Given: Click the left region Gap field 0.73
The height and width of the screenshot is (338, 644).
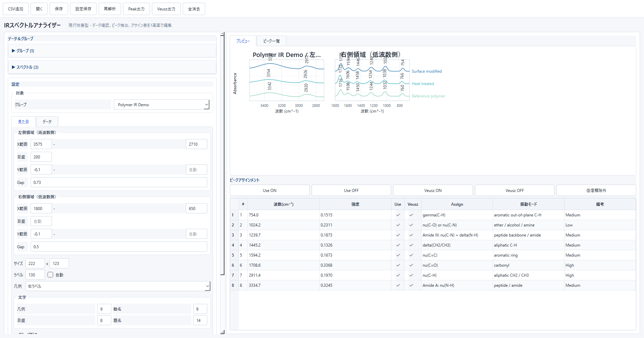Looking at the screenshot, I should coord(119,183).
